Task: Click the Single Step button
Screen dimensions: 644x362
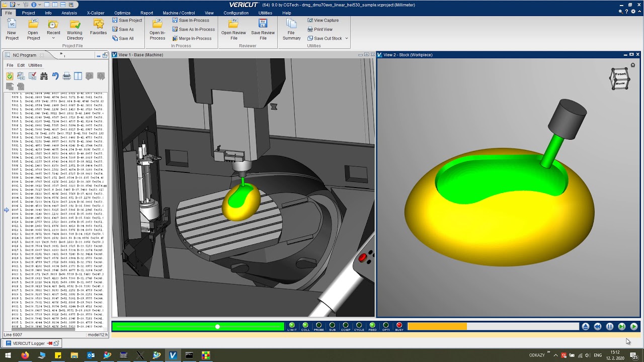Action: click(x=622, y=327)
